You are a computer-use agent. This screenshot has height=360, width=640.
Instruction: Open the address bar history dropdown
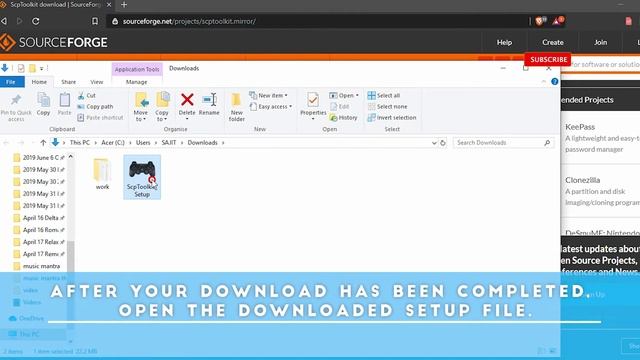pyautogui.click(x=434, y=143)
